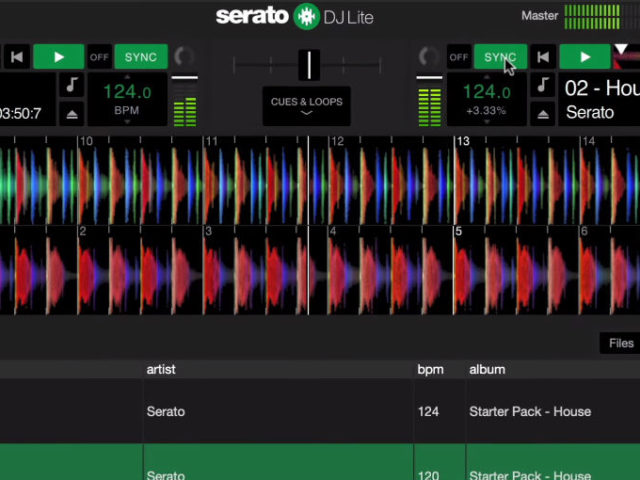Jump left deck to track start
Viewport: 640px width, 480px height.
pyautogui.click(x=17, y=57)
